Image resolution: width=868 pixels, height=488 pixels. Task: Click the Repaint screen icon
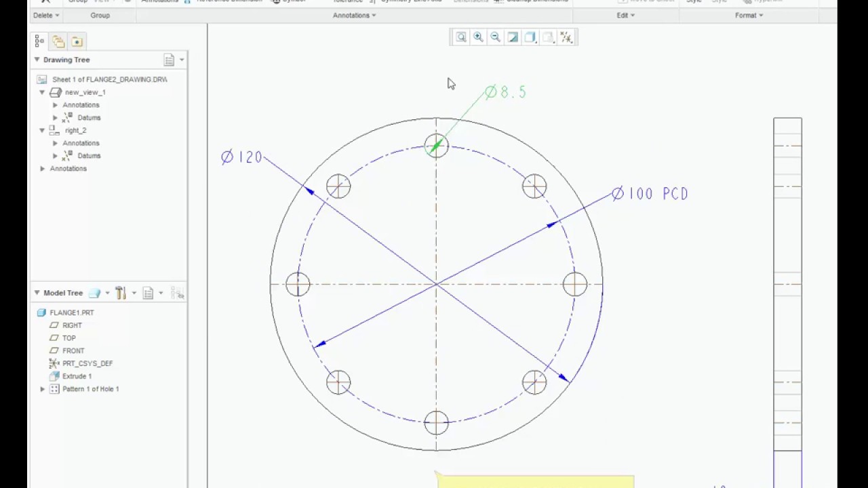pos(513,37)
